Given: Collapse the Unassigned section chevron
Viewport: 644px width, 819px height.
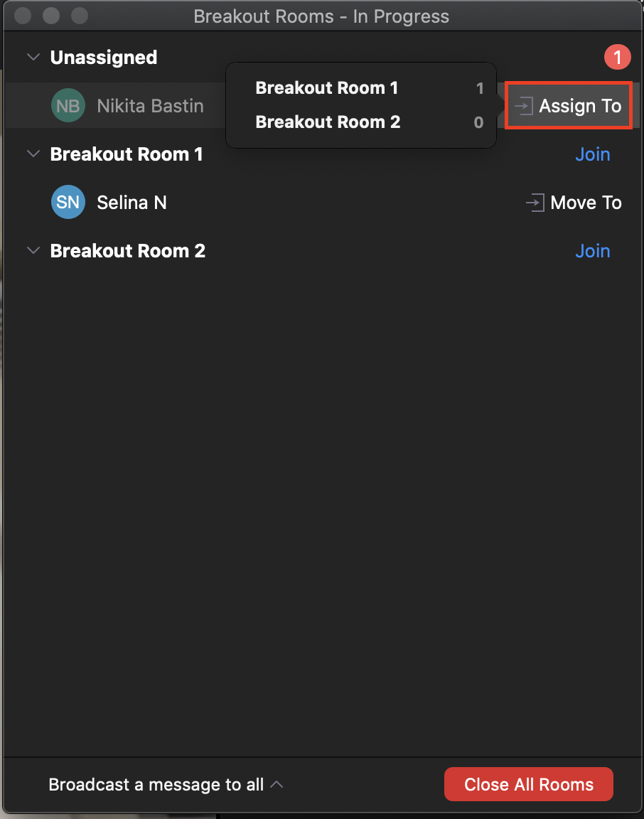Looking at the screenshot, I should coord(33,57).
